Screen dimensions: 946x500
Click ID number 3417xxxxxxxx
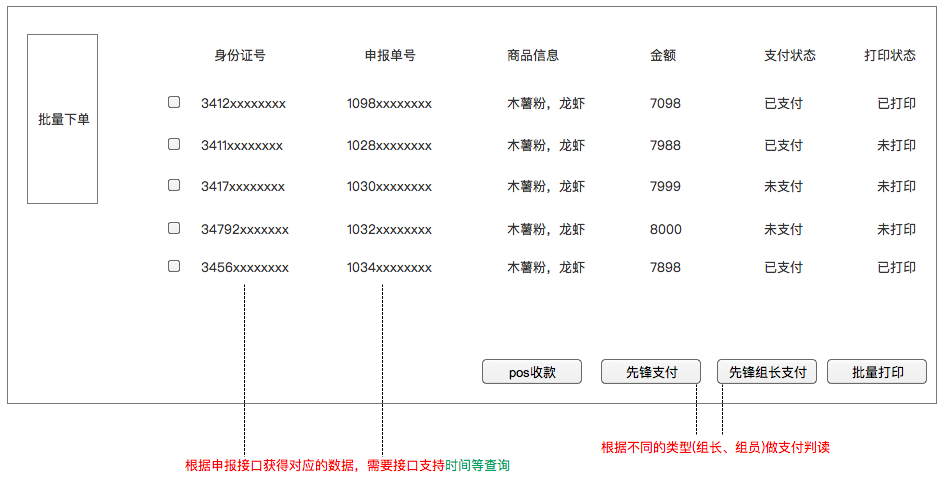pos(243,186)
